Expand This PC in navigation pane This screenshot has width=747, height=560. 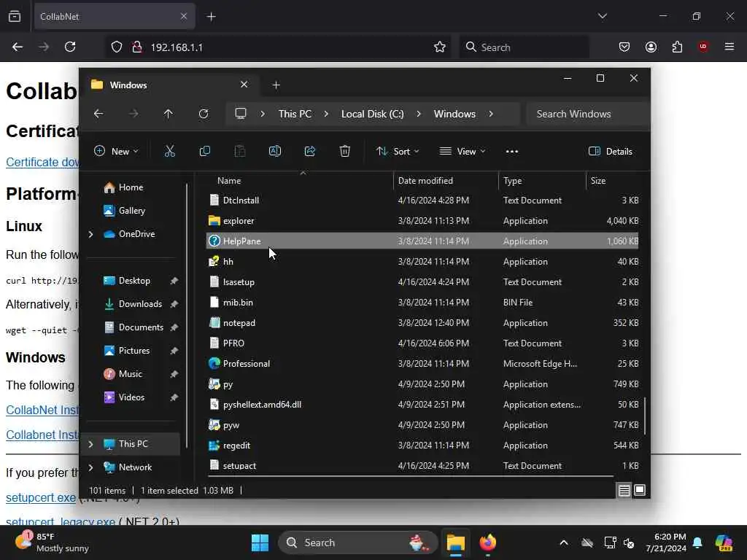click(x=90, y=444)
